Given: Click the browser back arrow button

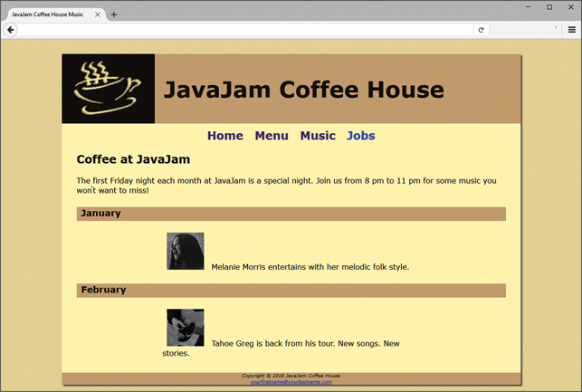Looking at the screenshot, I should point(10,30).
